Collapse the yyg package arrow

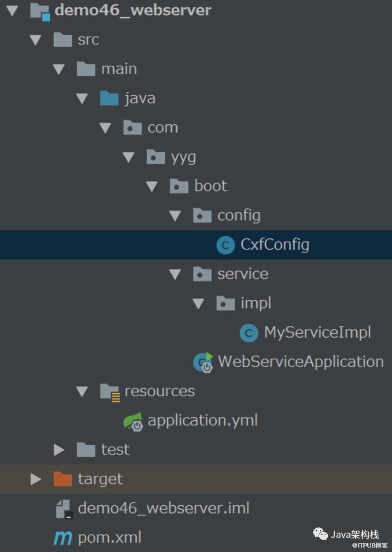tap(129, 157)
